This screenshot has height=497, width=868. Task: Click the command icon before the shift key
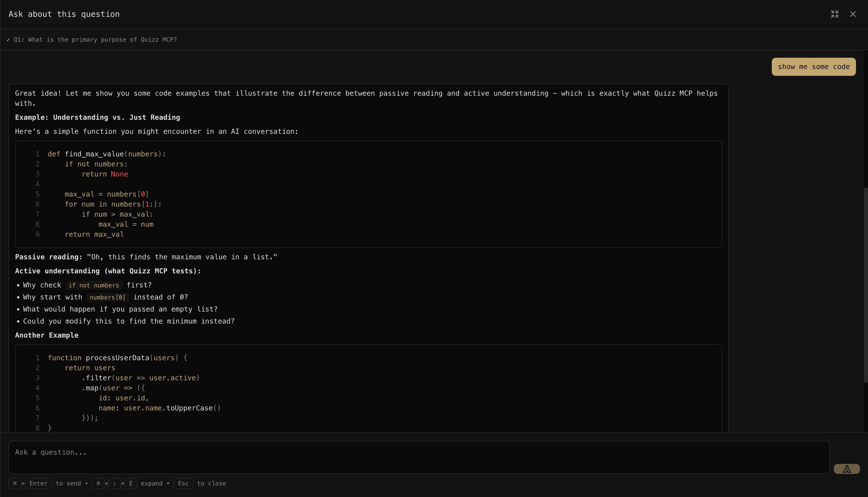click(98, 483)
